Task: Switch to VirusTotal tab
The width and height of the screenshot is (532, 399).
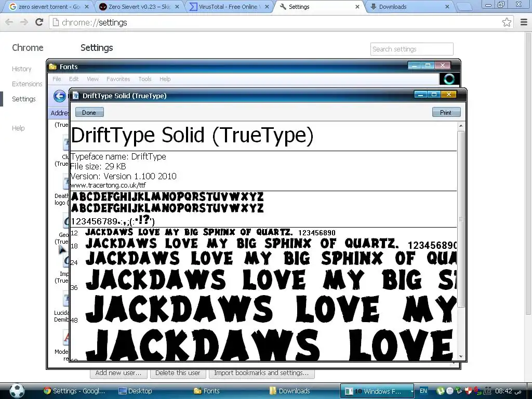Action: coord(229,7)
